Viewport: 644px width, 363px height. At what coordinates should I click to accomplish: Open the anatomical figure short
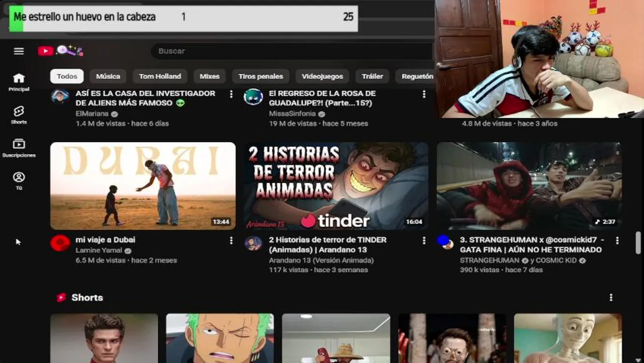(x=568, y=338)
